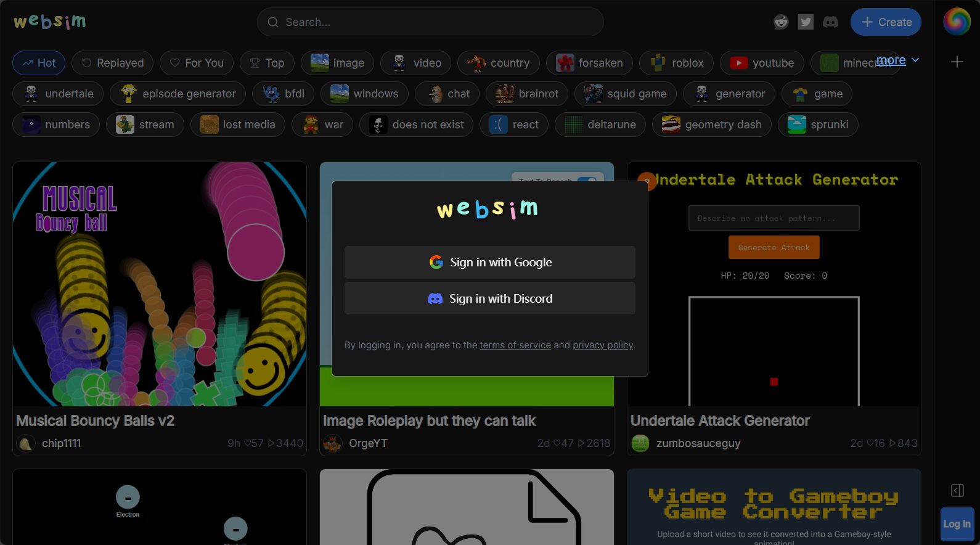Click Image Roleplay but they can talk title
980x545 pixels.
pyautogui.click(x=430, y=421)
